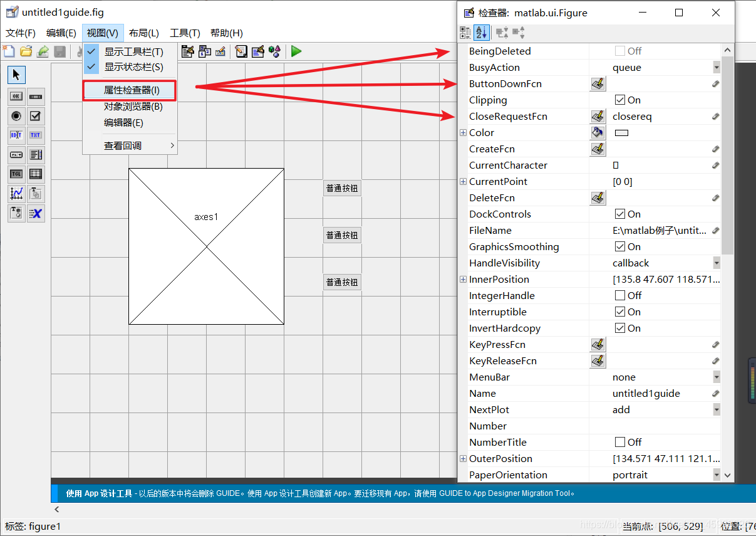
Task: Pick the Static Text component tool
Action: [36, 135]
